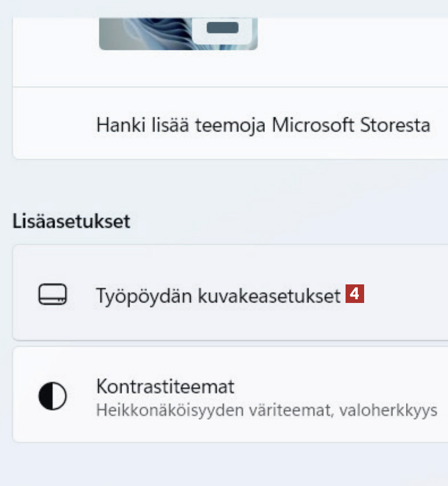
Task: Select the partially visible theme thumbnail
Action: [x=178, y=34]
